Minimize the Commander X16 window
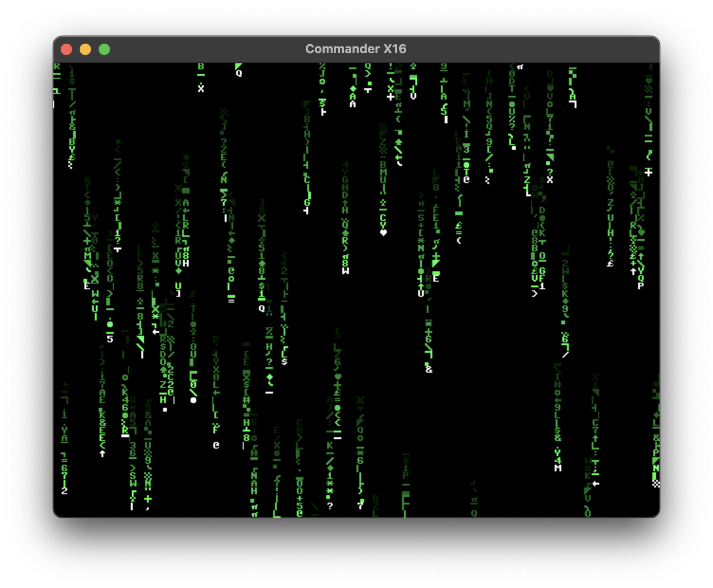713x588 pixels. click(85, 49)
